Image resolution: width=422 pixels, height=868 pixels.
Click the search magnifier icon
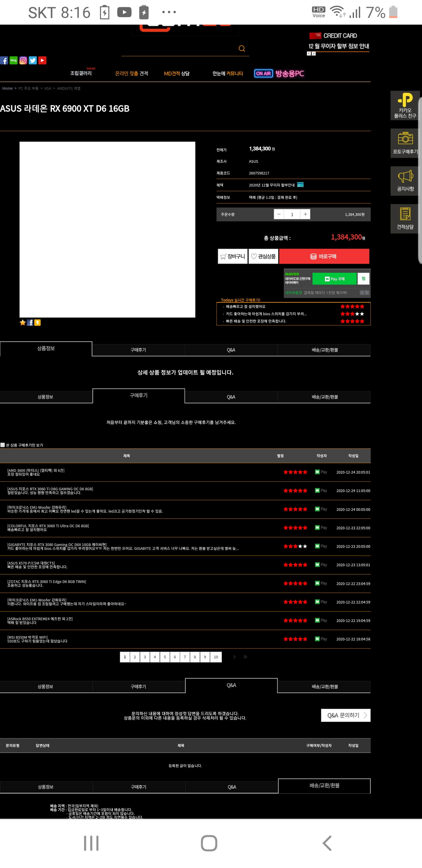pos(242,48)
